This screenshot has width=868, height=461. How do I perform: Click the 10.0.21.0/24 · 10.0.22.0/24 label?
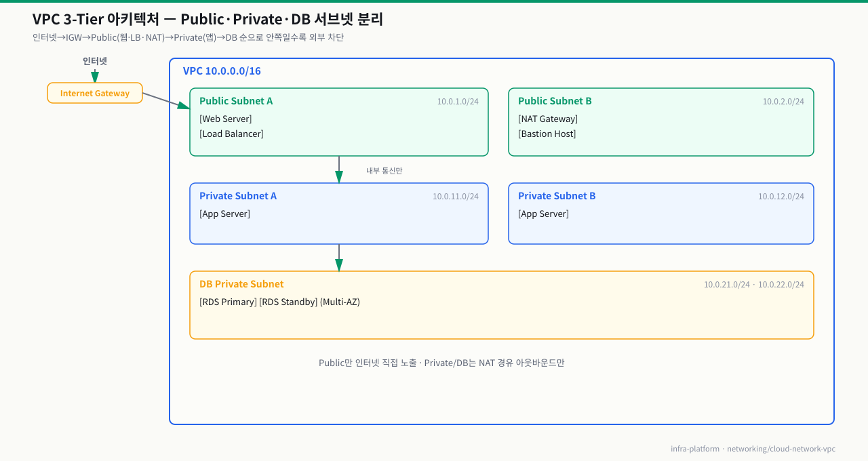[754, 285]
